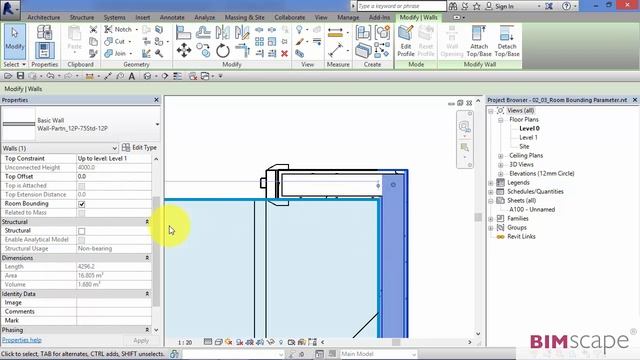Click the Mirror Pick Axis icon

point(222,32)
